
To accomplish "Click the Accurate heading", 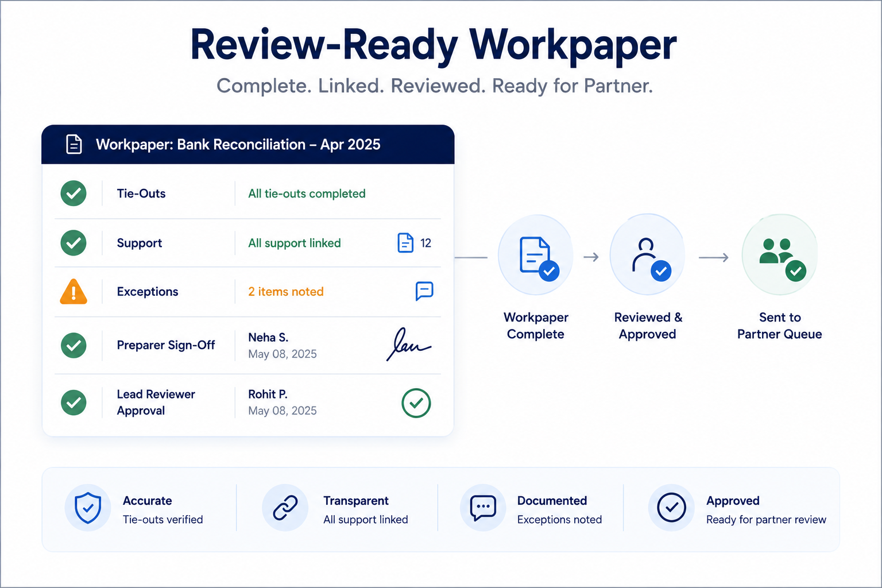I will click(x=148, y=501).
